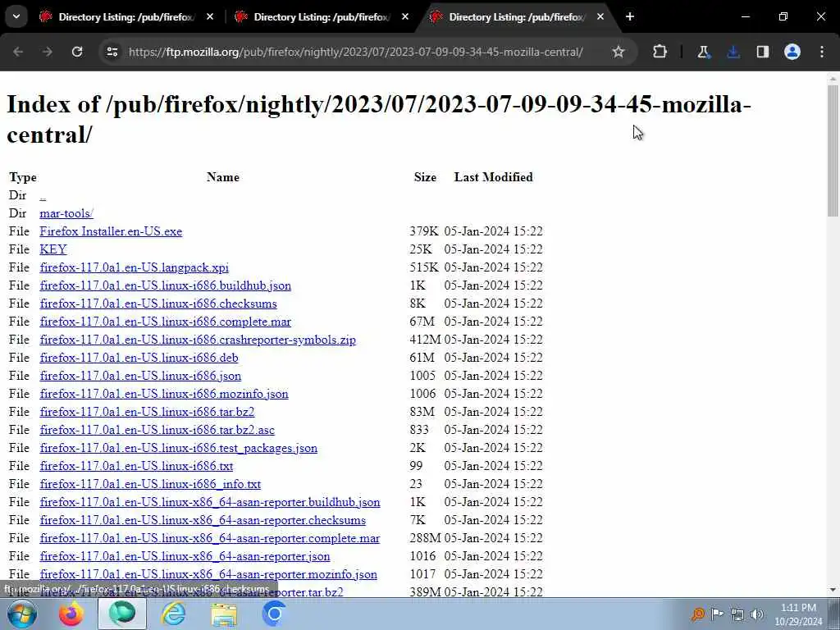Open linux-i686.checksums link
Image resolution: width=840 pixels, height=630 pixels.
[x=158, y=304]
